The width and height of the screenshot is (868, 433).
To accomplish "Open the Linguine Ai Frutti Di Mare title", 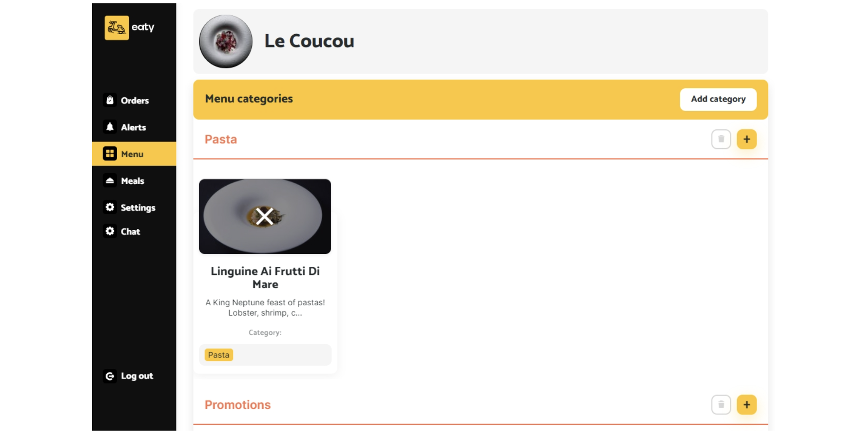I will click(265, 278).
